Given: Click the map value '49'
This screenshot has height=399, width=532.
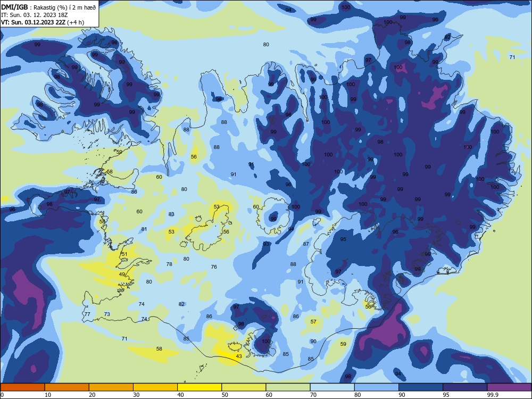Looking at the screenshot, I should click(122, 274).
